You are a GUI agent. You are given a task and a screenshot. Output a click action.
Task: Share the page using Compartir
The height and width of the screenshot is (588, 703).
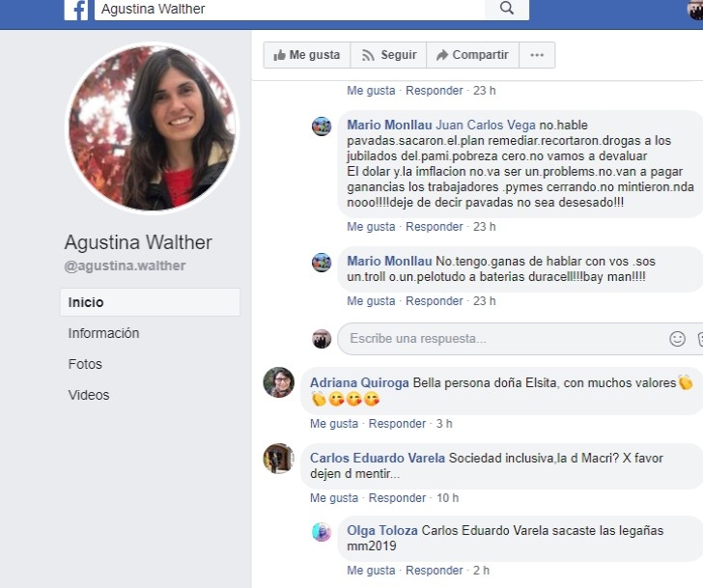point(472,55)
